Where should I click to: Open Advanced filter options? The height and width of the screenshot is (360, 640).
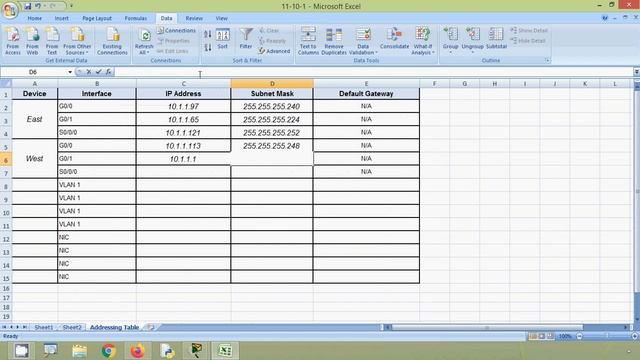274,51
